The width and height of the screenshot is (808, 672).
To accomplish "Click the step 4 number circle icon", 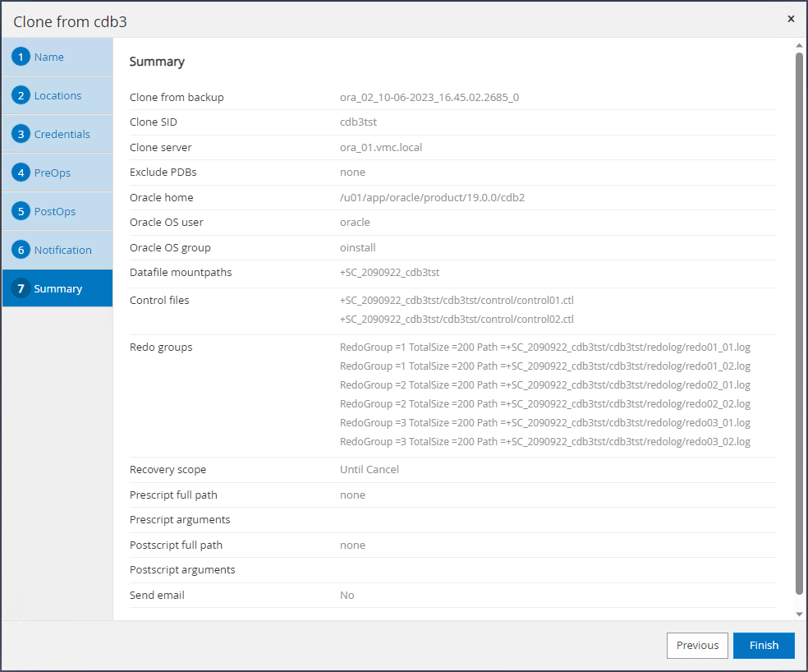I will pos(21,173).
